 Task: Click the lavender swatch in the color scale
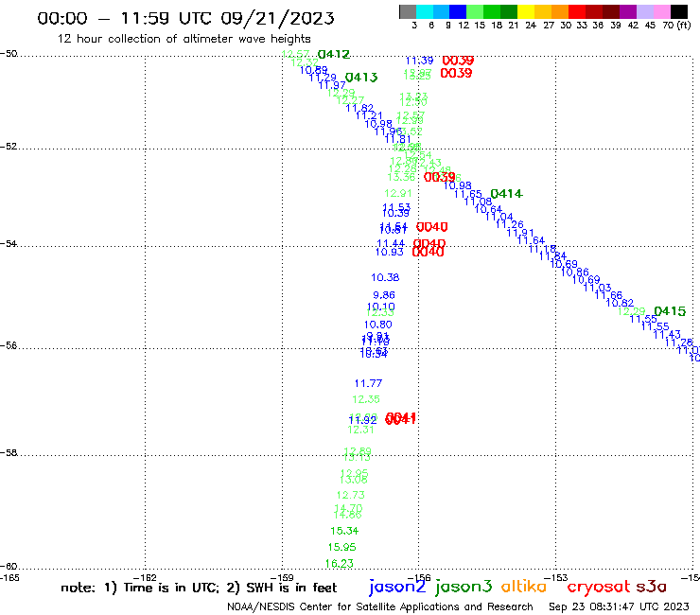(x=644, y=11)
